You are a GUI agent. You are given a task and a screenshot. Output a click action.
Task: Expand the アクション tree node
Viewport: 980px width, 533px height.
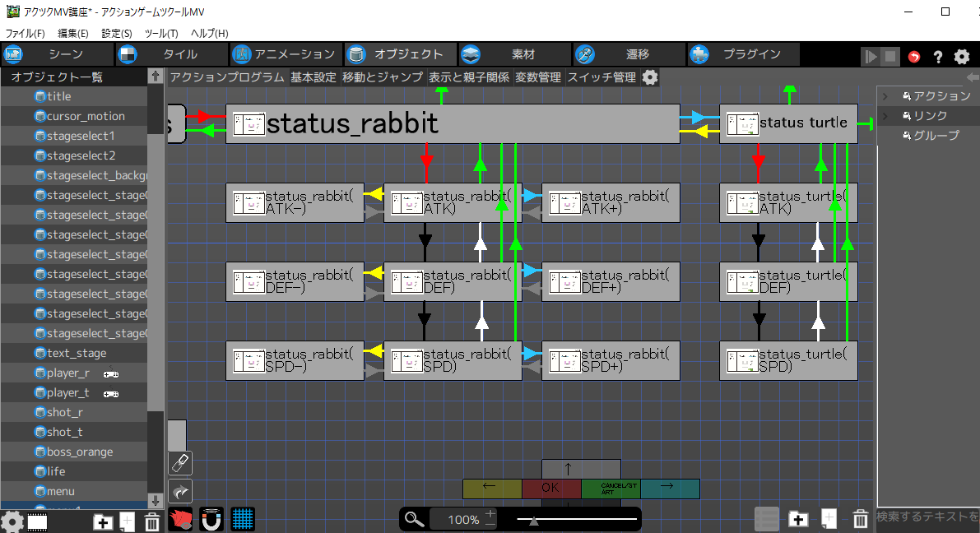tap(885, 96)
